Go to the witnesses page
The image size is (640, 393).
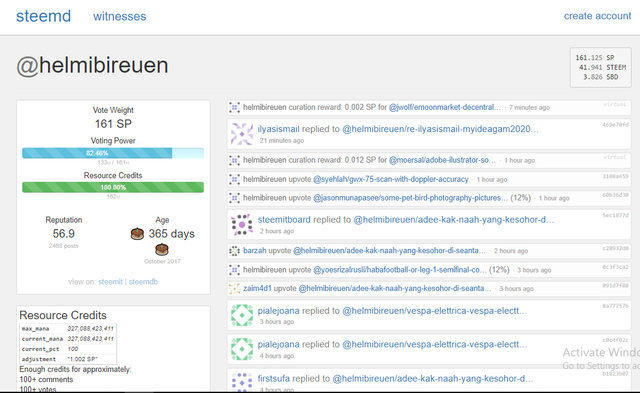120,16
